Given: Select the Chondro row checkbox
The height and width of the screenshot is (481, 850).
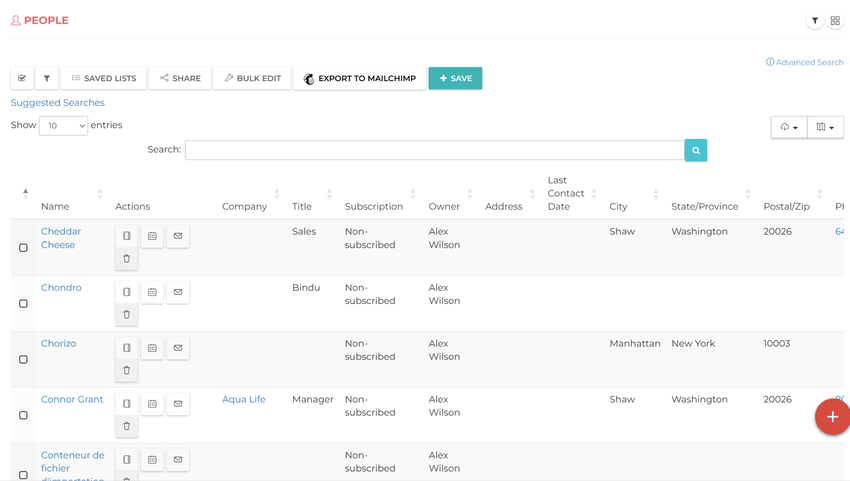Looking at the screenshot, I should 23,303.
